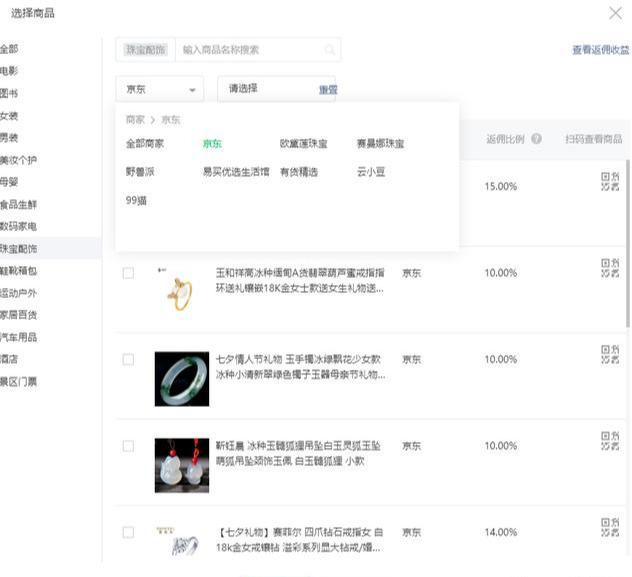The image size is (632, 577).
Task: Click QR code icon for gold ring product
Action: click(609, 268)
